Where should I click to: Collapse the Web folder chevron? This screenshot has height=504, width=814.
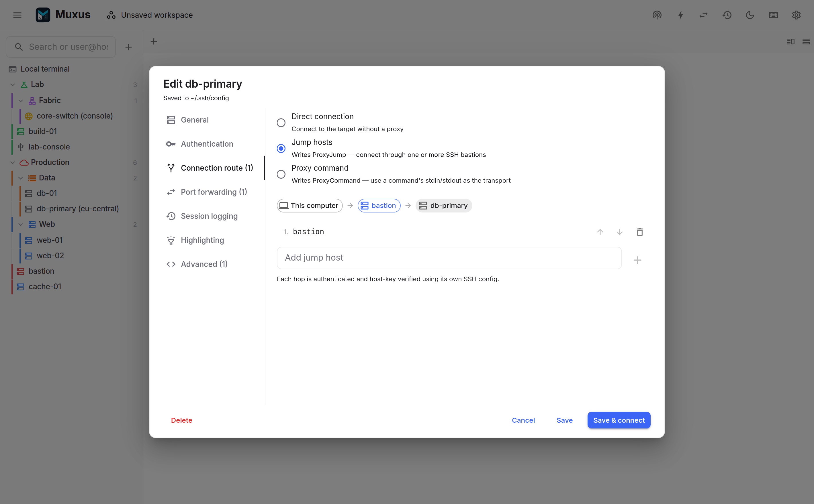(21, 224)
